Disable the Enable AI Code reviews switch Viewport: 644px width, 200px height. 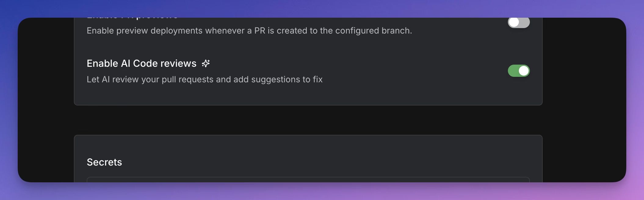[x=519, y=71]
